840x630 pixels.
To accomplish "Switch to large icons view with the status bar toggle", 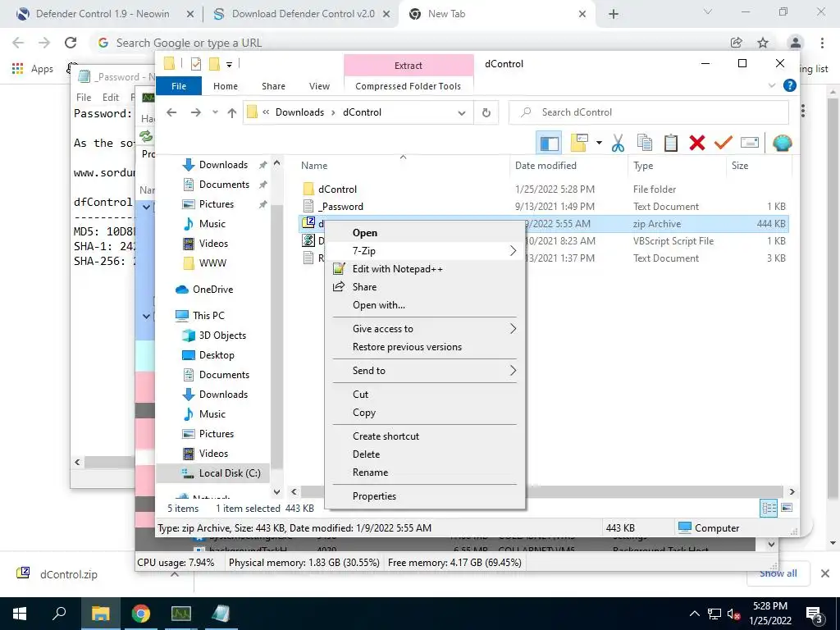I will coord(787,508).
